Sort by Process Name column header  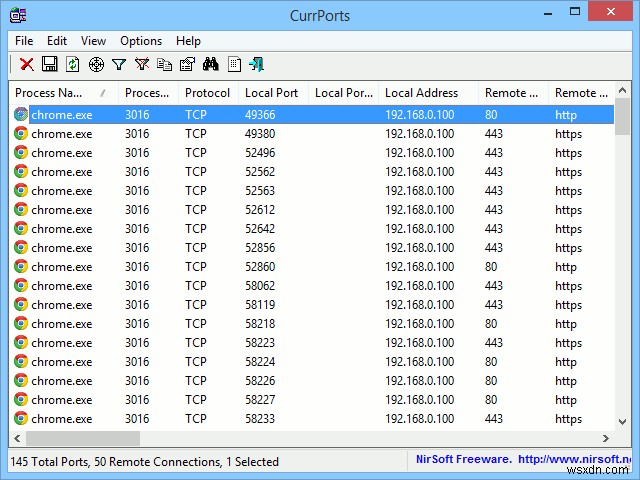point(64,93)
